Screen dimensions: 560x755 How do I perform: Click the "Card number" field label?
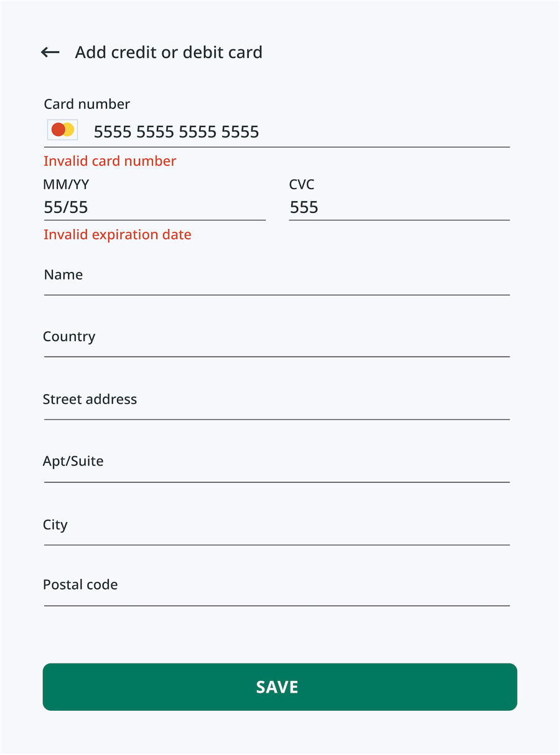pyautogui.click(x=87, y=104)
